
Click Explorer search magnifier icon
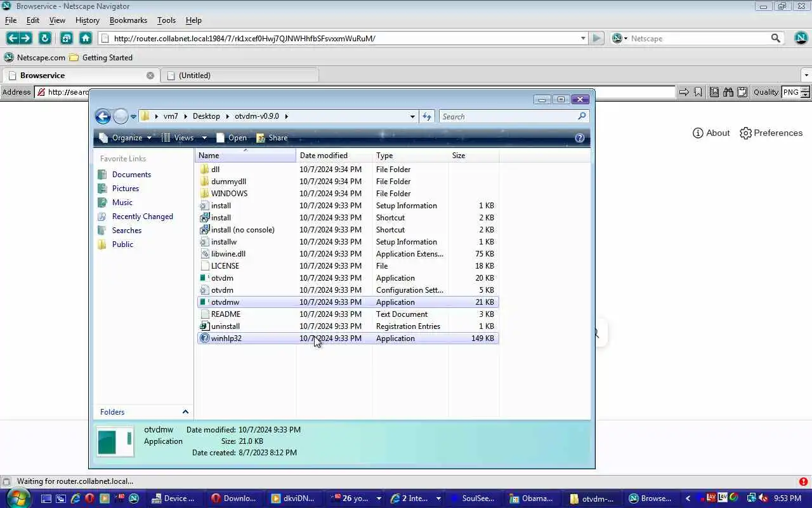(582, 116)
